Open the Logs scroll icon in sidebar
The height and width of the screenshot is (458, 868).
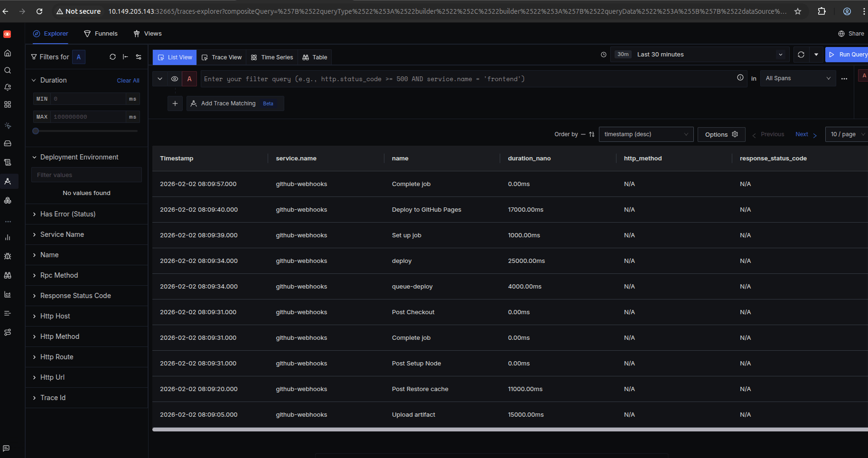pyautogui.click(x=8, y=162)
